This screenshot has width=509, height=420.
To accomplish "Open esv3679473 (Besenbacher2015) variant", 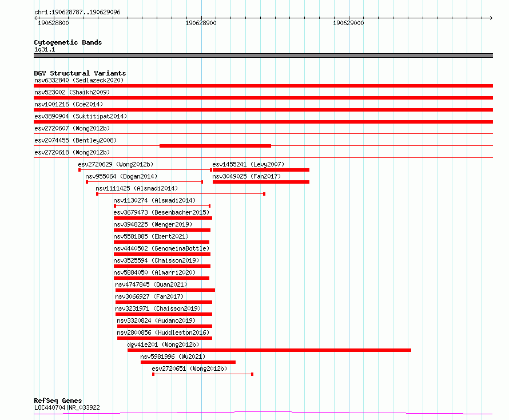I will pos(161,212).
